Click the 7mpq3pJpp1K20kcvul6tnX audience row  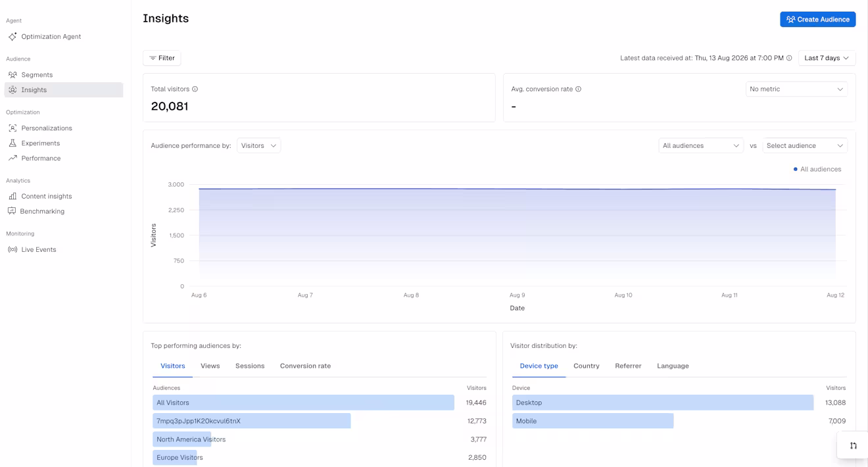click(320, 421)
